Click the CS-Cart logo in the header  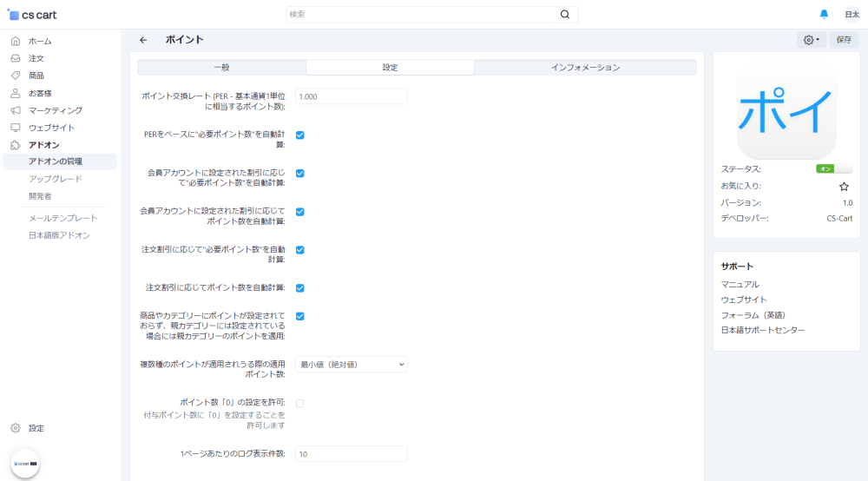click(x=32, y=15)
